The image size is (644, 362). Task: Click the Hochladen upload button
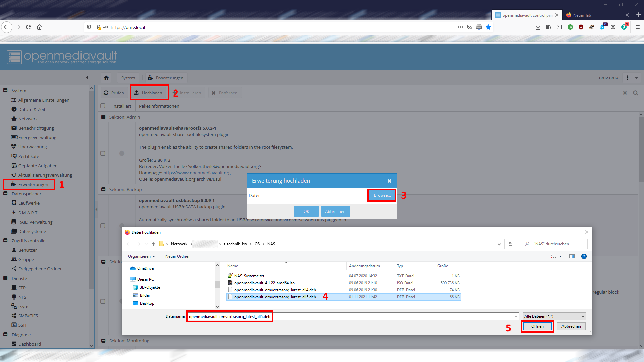[x=149, y=93]
